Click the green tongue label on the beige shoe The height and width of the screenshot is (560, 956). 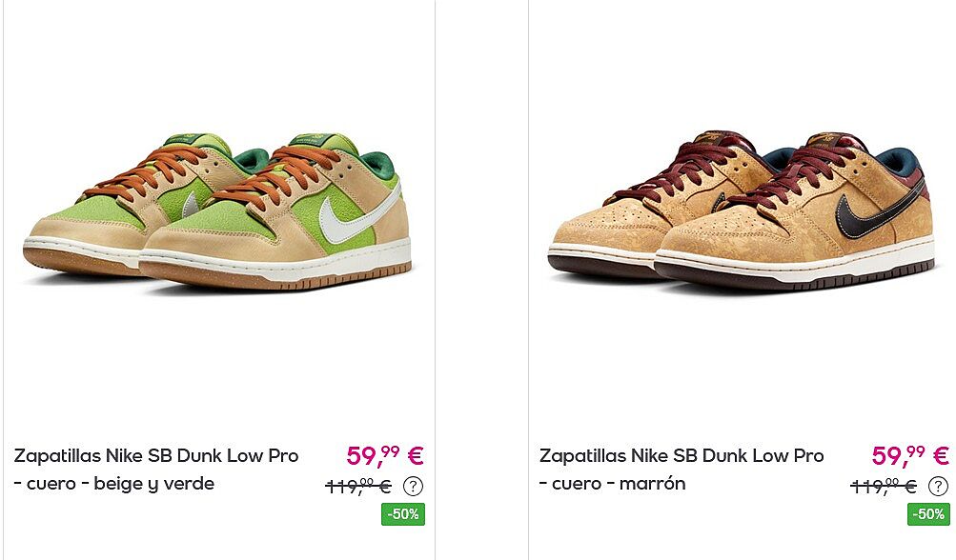311,138
